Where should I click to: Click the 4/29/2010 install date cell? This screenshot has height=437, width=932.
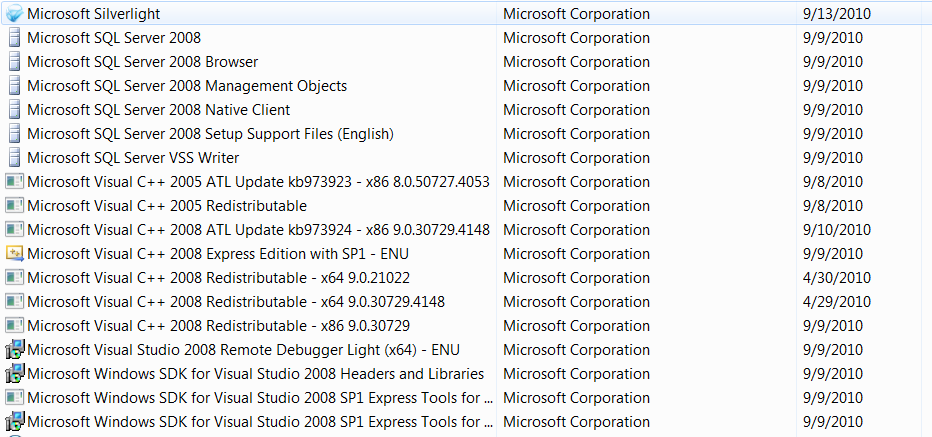836,302
